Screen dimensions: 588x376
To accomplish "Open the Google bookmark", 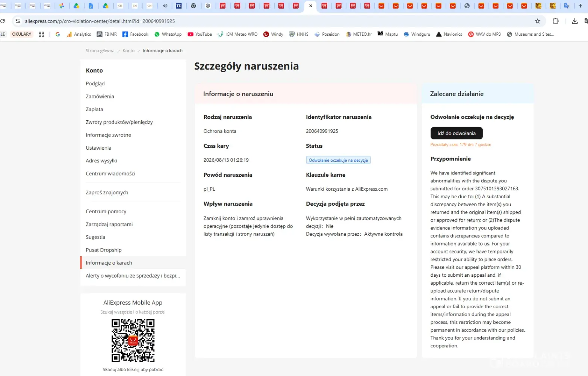I will pos(57,34).
